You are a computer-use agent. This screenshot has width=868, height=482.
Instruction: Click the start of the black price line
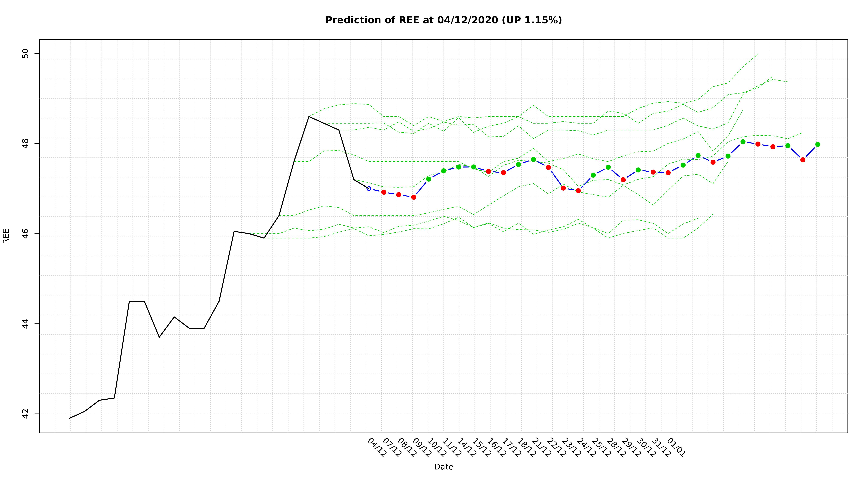pyautogui.click(x=70, y=418)
